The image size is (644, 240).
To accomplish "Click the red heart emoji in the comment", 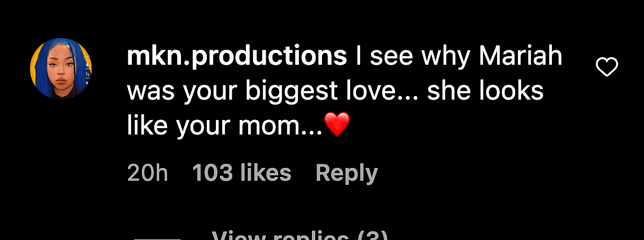I will (x=337, y=125).
